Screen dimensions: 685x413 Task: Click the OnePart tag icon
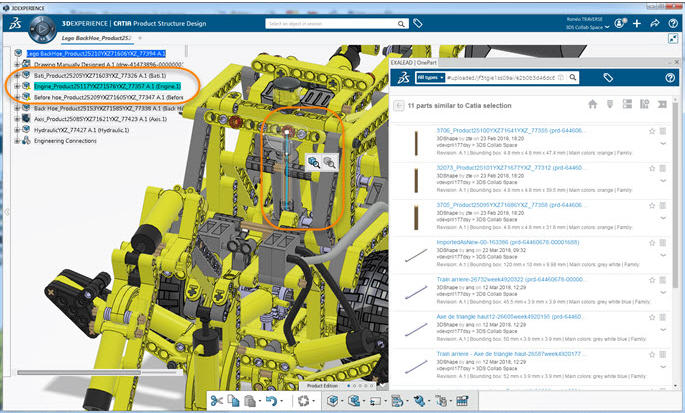pyautogui.click(x=608, y=78)
